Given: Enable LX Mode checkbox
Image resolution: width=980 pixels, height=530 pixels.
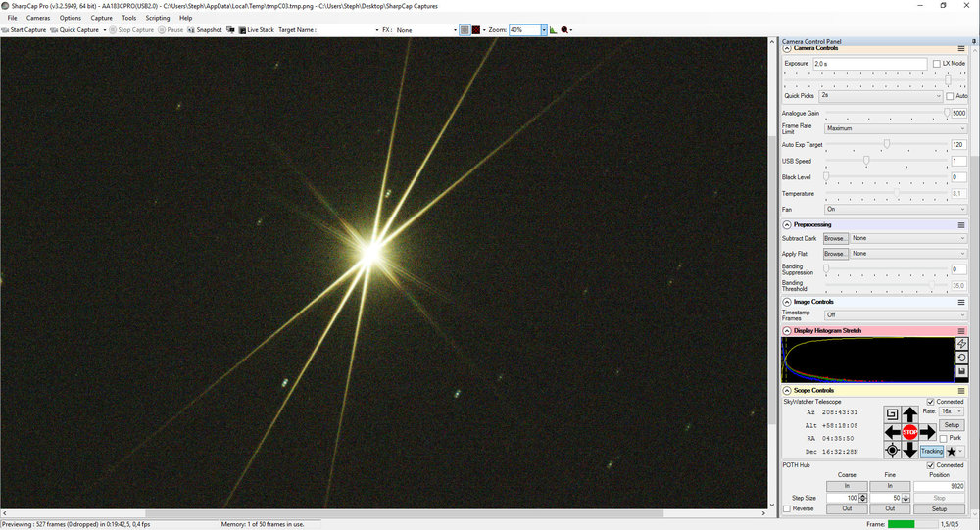Looking at the screenshot, I should click(x=936, y=64).
